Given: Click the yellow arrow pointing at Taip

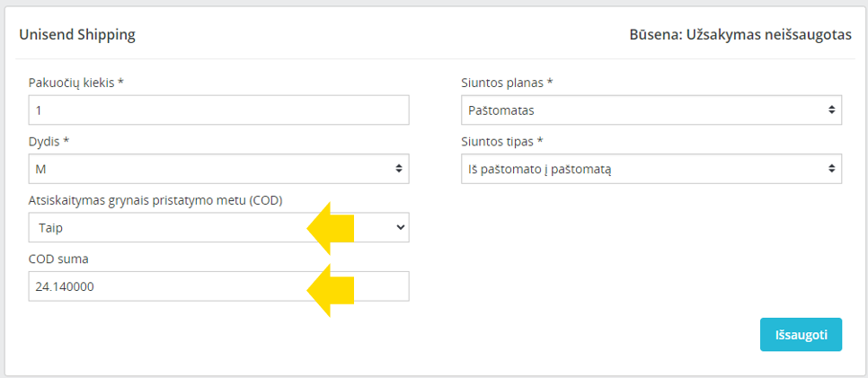Looking at the screenshot, I should click(x=331, y=227).
